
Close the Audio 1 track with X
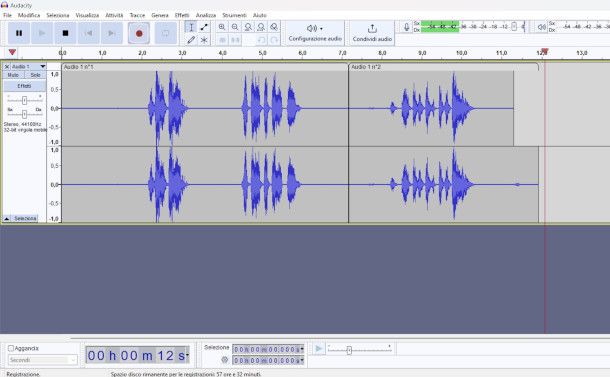[7, 67]
